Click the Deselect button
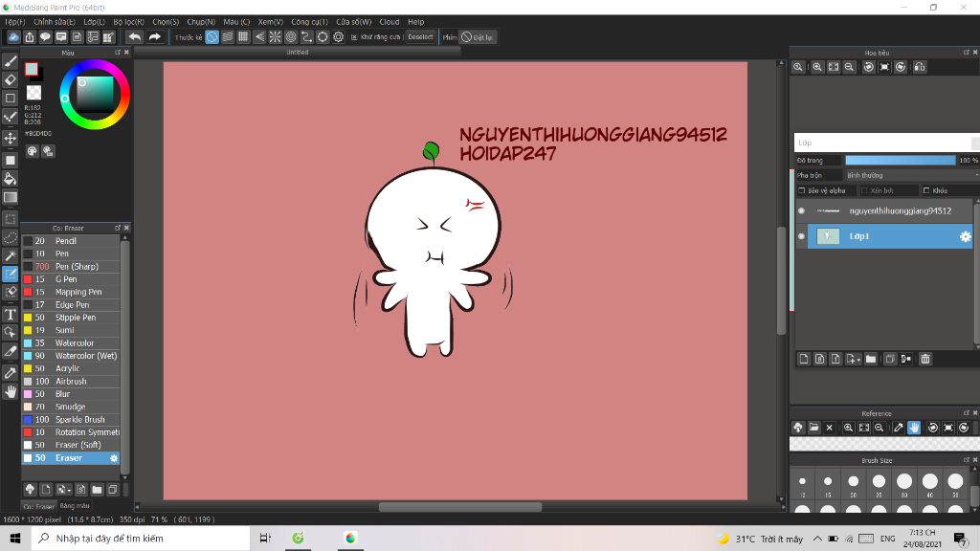This screenshot has width=980, height=551. pyautogui.click(x=420, y=37)
